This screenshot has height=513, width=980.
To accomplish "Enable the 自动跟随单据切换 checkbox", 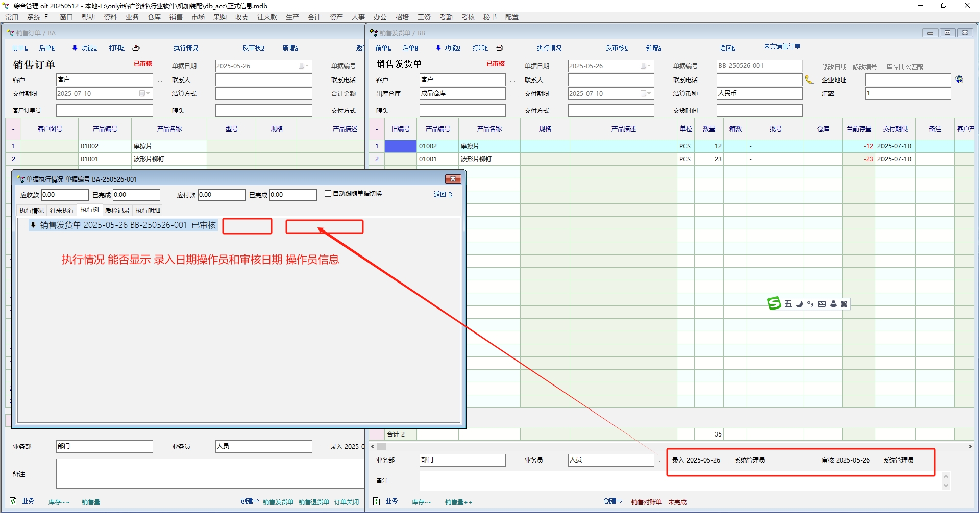I will 328,194.
